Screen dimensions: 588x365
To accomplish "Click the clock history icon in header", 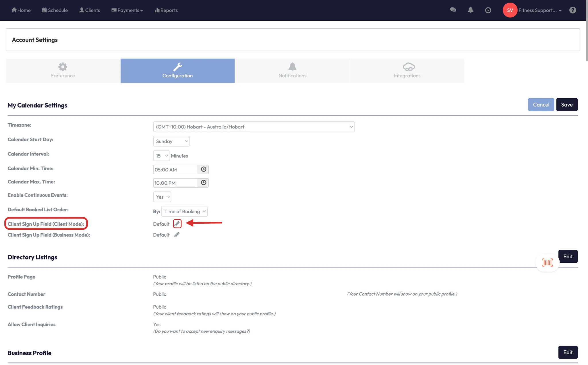I will click(488, 10).
